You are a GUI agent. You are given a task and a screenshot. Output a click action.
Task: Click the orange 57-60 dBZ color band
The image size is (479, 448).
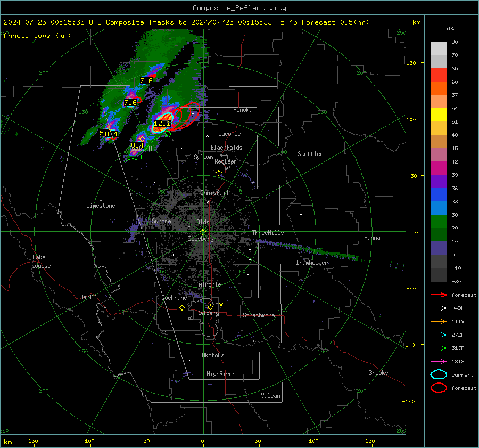(x=439, y=88)
